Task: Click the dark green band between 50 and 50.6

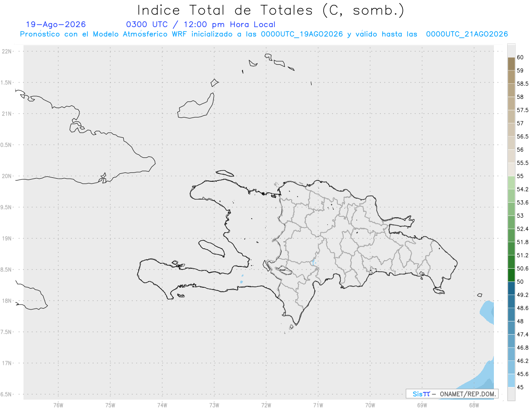Action: 511,275
